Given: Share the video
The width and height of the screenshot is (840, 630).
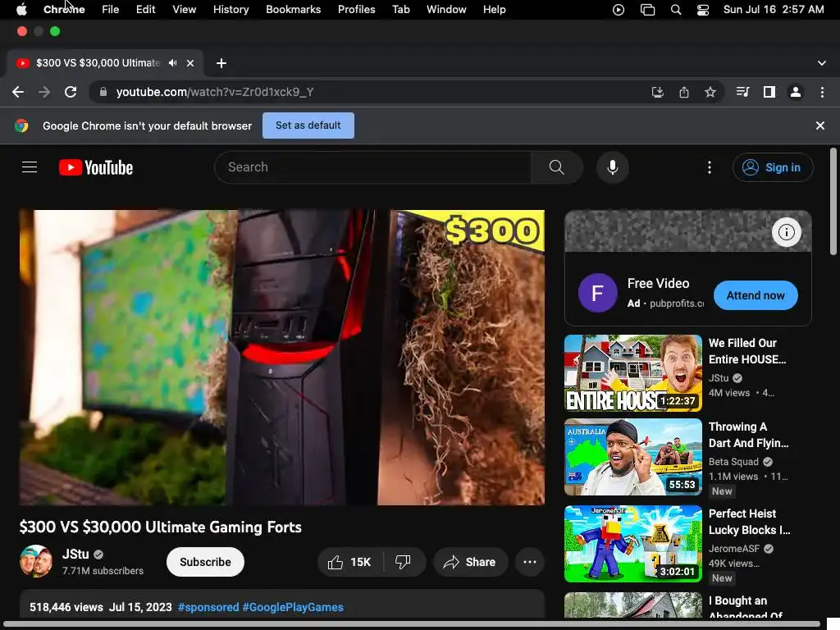Looking at the screenshot, I should click(x=470, y=562).
